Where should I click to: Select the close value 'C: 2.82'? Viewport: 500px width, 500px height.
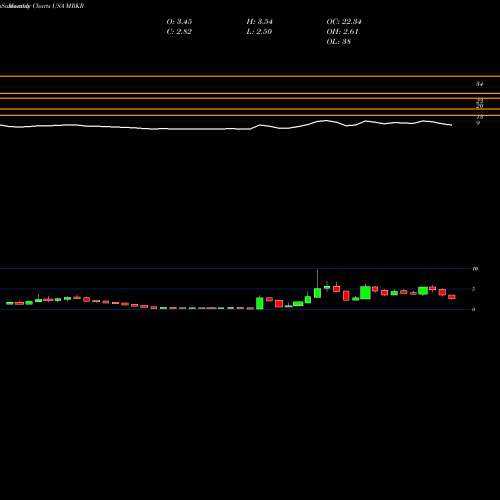(179, 32)
